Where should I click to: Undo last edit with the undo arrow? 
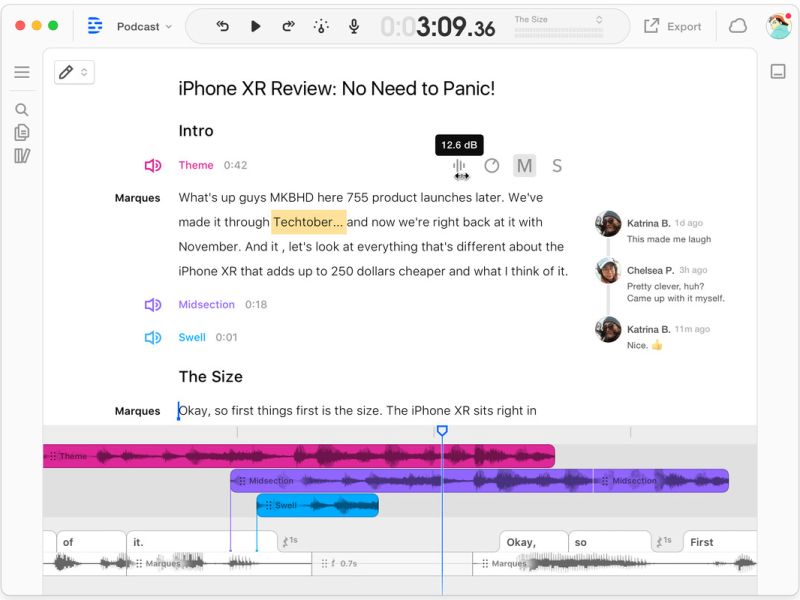coord(222,26)
